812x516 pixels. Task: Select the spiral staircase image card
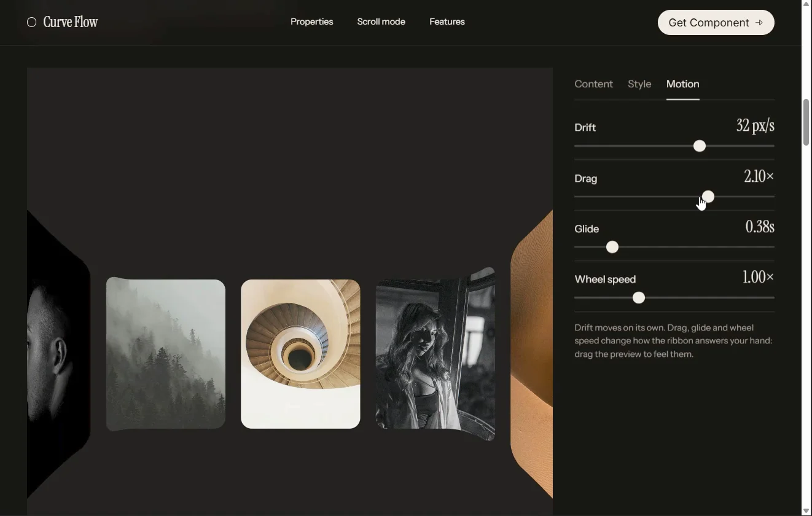click(300, 354)
